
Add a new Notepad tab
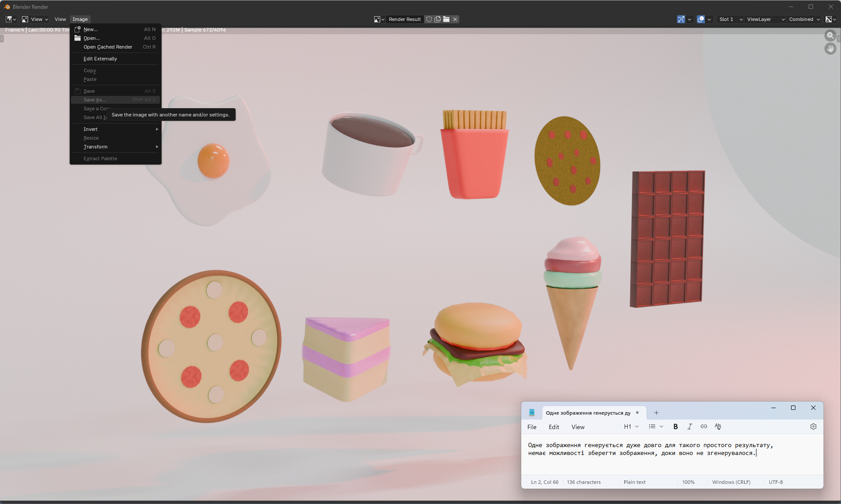pos(656,412)
